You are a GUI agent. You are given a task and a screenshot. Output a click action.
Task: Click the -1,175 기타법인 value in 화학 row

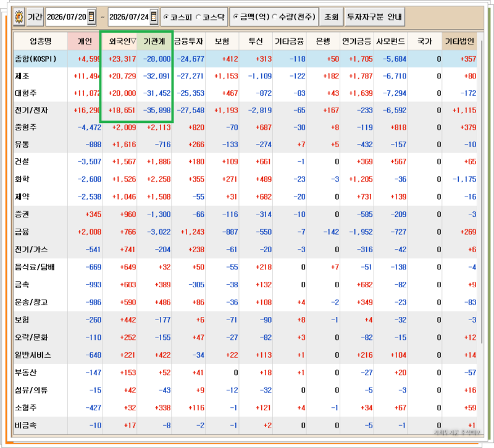pyautogui.click(x=464, y=179)
